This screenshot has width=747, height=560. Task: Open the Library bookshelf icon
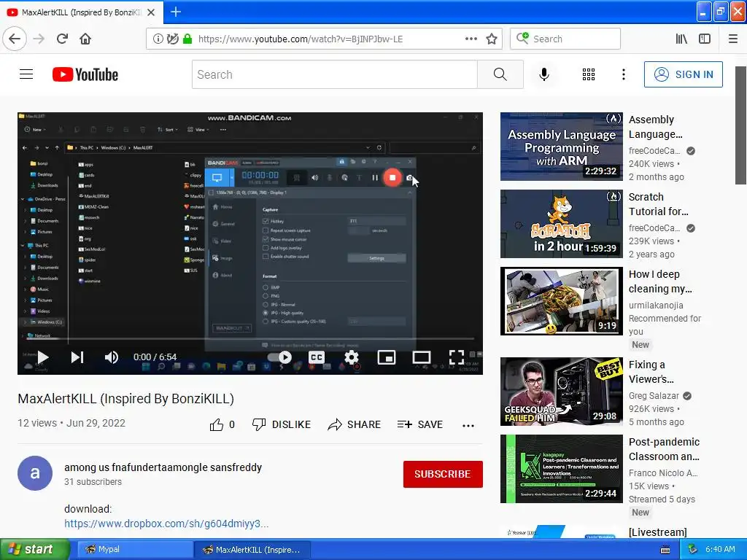tap(681, 39)
